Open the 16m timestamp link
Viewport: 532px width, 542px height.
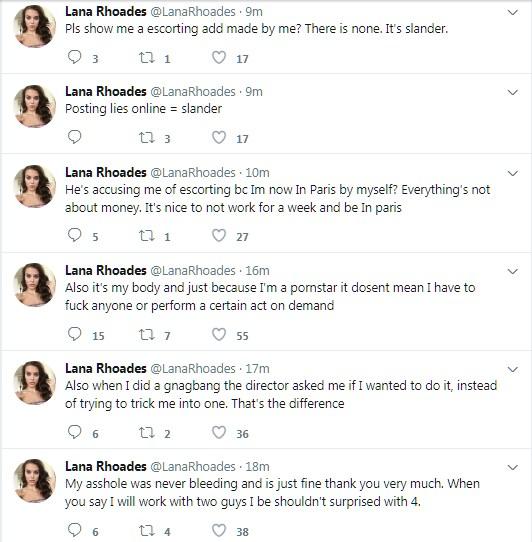pyautogui.click(x=257, y=271)
